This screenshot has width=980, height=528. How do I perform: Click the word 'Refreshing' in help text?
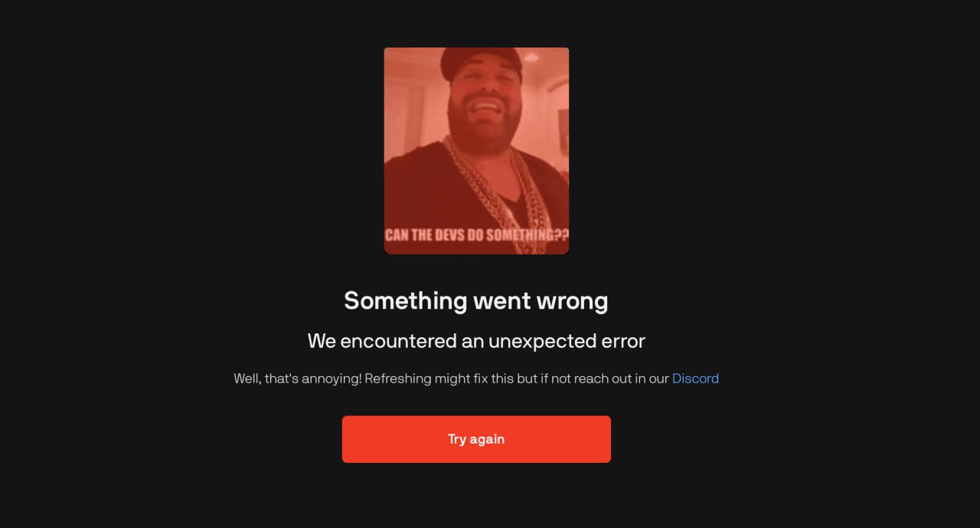(398, 379)
